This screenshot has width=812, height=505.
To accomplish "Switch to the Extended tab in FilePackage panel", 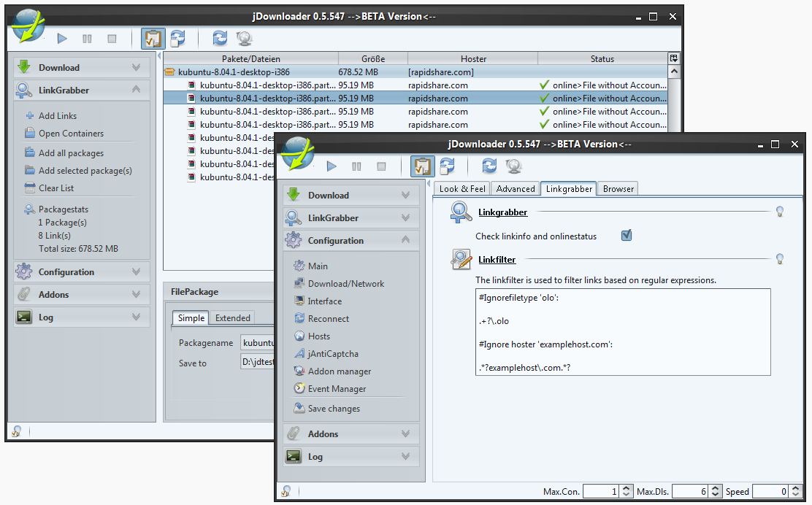I will coord(232,317).
